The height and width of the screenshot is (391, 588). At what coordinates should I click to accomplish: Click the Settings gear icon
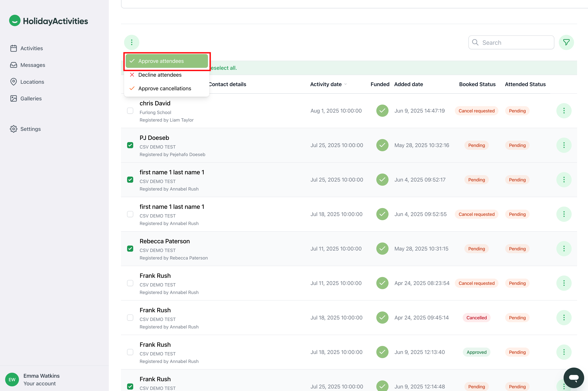coord(13,129)
